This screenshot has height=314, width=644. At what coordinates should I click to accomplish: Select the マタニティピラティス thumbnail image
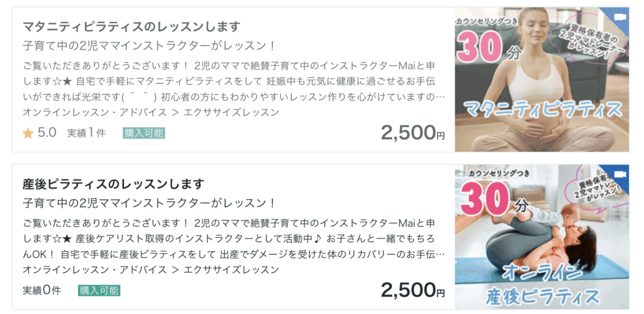pyautogui.click(x=541, y=79)
